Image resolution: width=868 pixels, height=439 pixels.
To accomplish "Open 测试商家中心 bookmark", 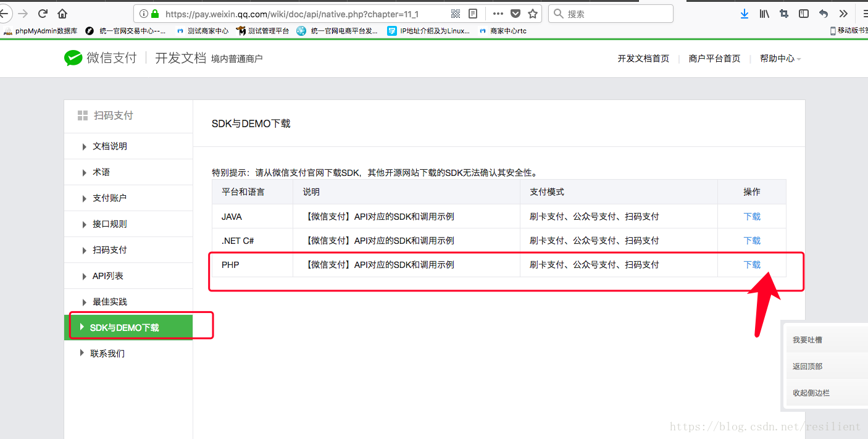I will 202,31.
